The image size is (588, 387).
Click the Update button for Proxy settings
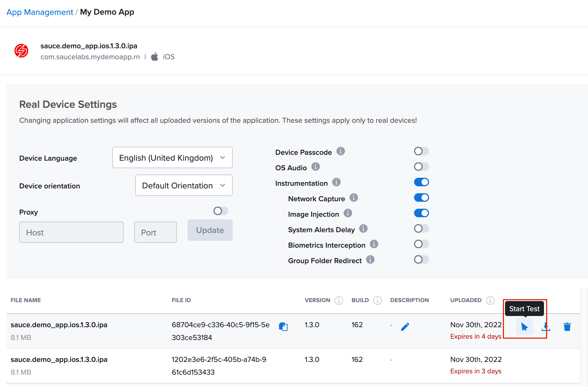tap(210, 230)
